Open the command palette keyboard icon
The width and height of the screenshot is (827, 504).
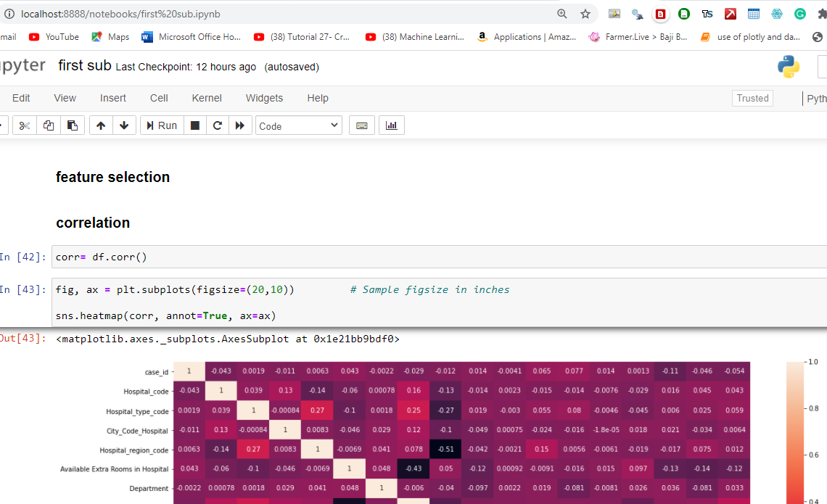point(361,125)
